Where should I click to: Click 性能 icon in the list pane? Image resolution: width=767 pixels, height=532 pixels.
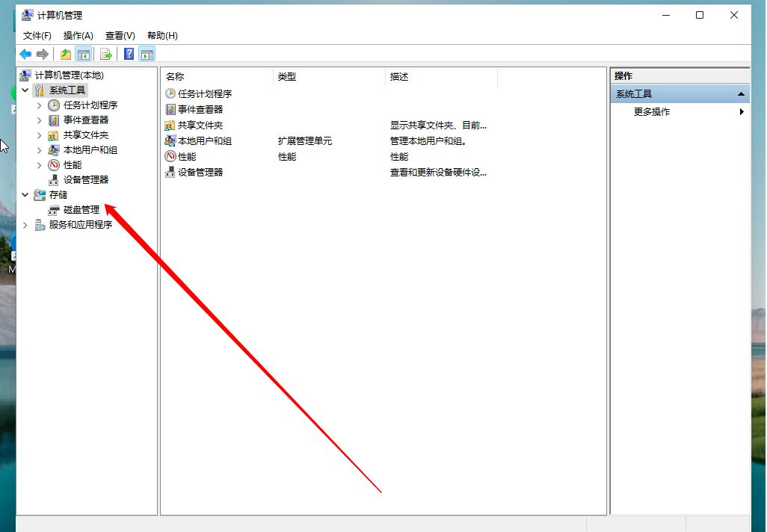point(170,156)
